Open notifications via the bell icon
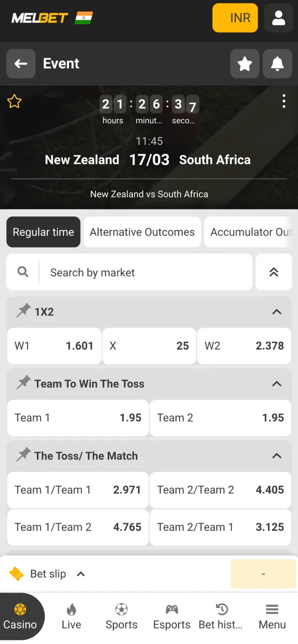Screen dimensions: 298x644 point(277,64)
